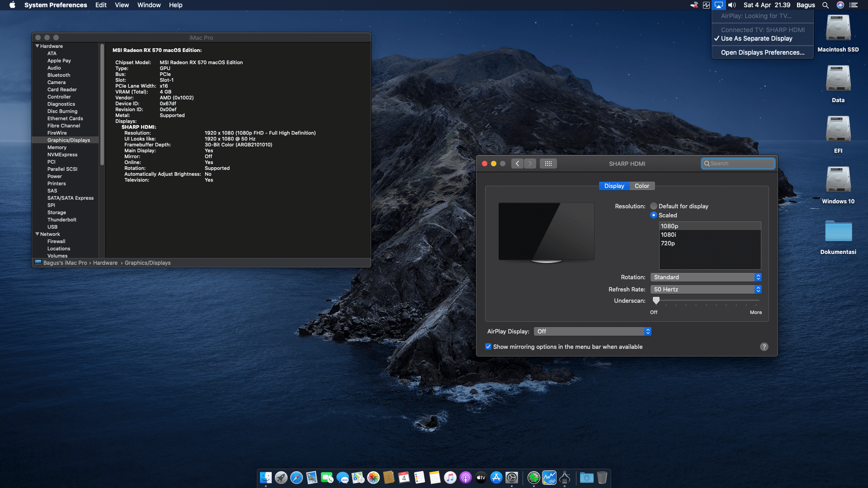This screenshot has width=868, height=488.
Task: Select 1080i in the resolution list
Action: point(710,235)
